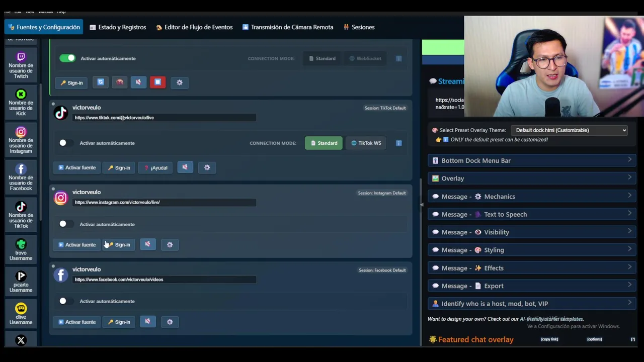Expand the Bottom Dock Menu Bar section
Viewport: 644px width, 362px height.
tap(532, 160)
